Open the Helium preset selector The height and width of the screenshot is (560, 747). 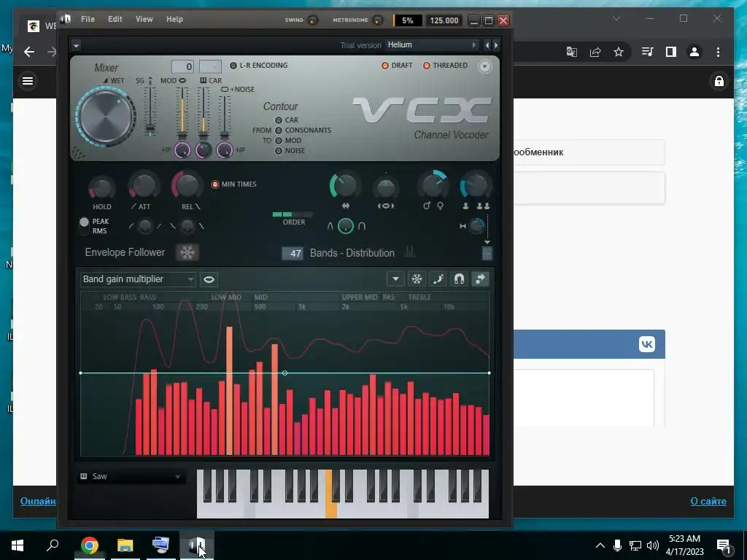432,44
